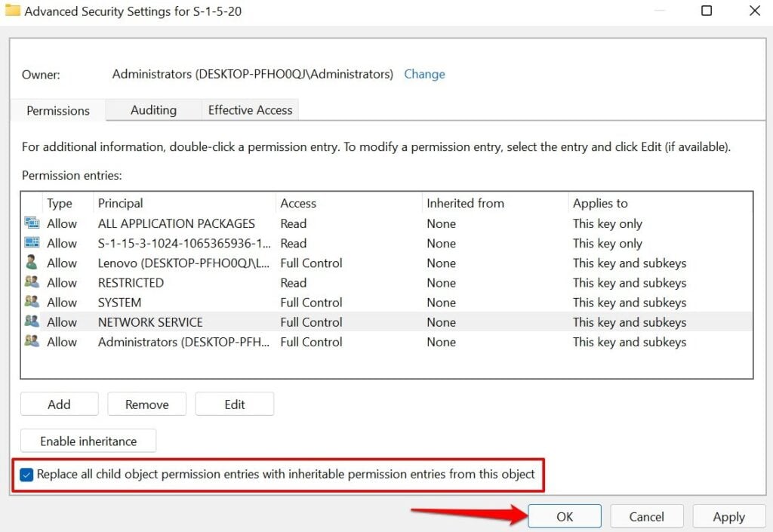Select the Permissions tab
The height and width of the screenshot is (532, 773).
click(x=58, y=110)
